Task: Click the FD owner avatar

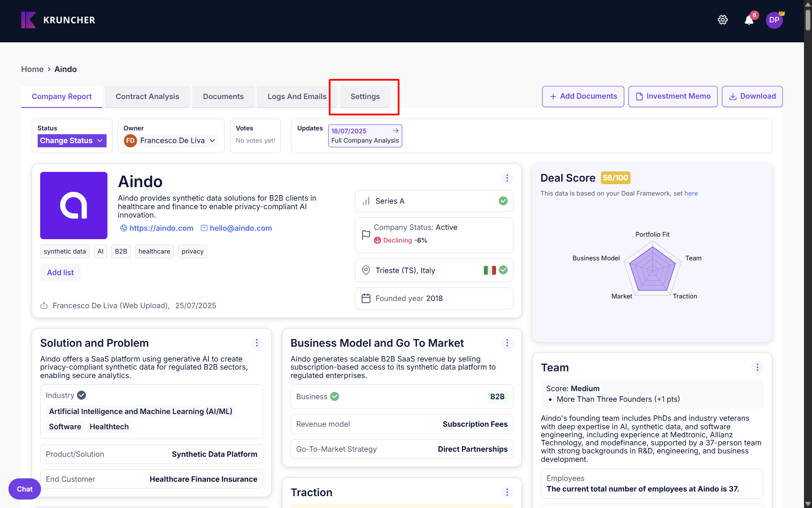Action: (130, 141)
